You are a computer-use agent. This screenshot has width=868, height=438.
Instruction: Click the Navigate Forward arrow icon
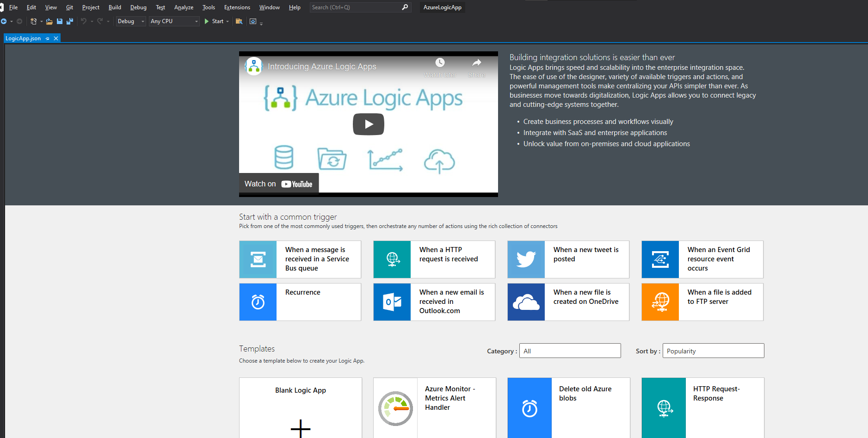pos(19,21)
